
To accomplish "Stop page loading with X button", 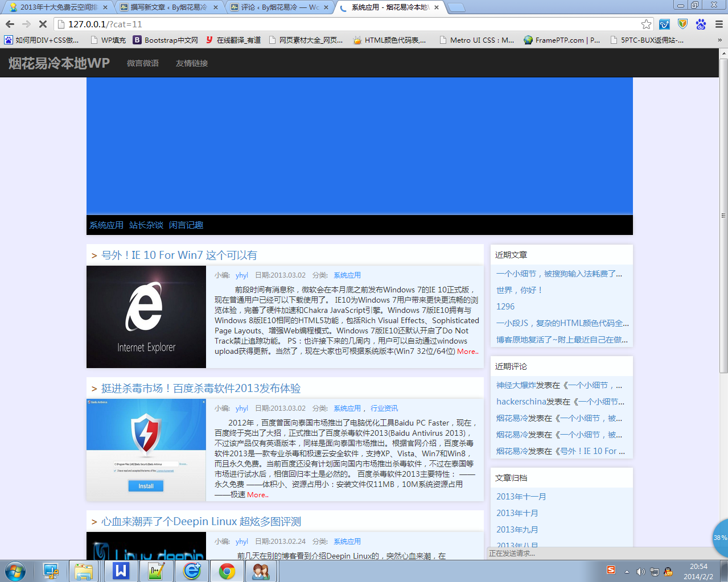I will click(x=43, y=24).
